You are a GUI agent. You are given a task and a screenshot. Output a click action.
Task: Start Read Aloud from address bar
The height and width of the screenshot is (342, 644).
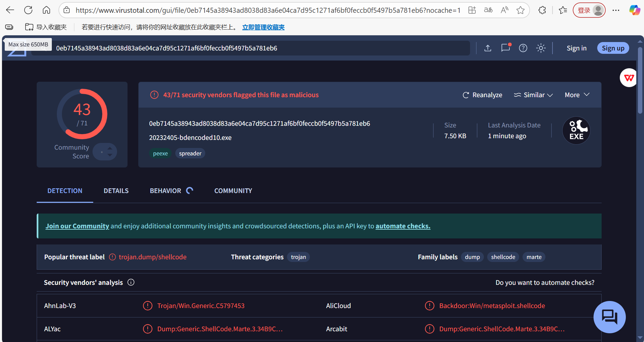(504, 10)
